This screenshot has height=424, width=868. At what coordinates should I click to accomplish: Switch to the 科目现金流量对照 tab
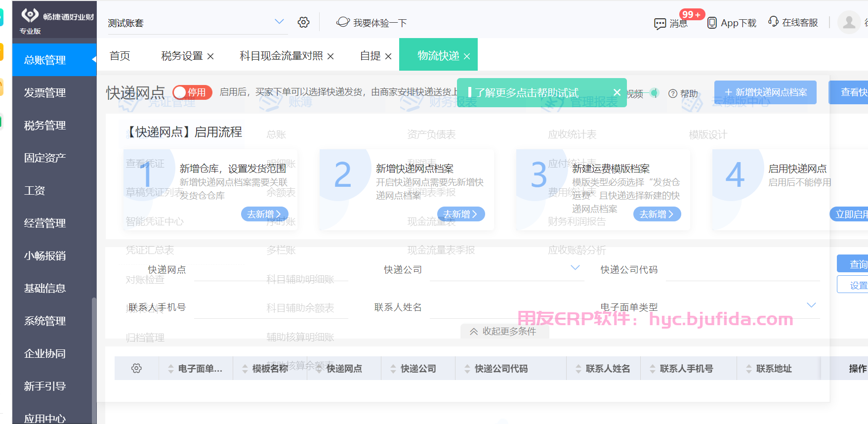click(x=281, y=56)
